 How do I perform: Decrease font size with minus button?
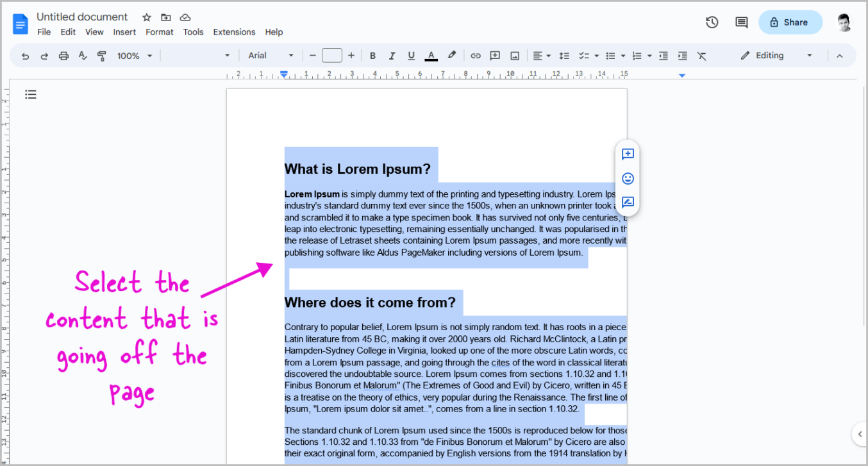(313, 56)
